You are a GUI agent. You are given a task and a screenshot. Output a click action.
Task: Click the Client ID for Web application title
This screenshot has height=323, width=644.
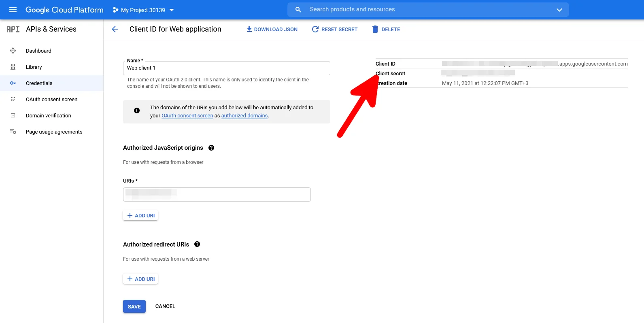tap(175, 29)
